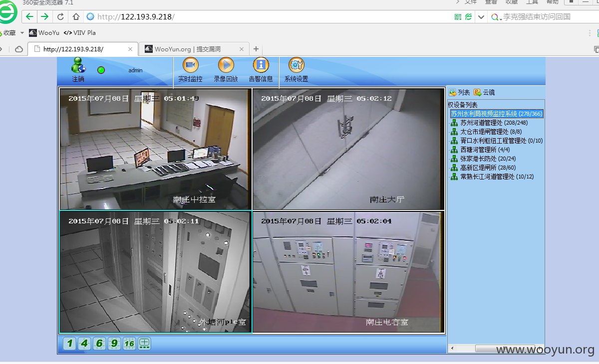Switch to 4-camera grid layout

tap(84, 343)
